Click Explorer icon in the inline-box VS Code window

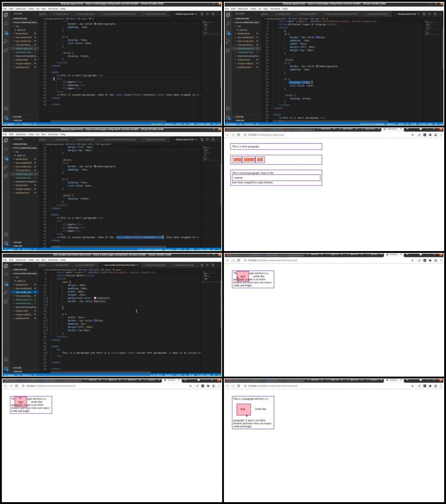[x=6, y=265]
